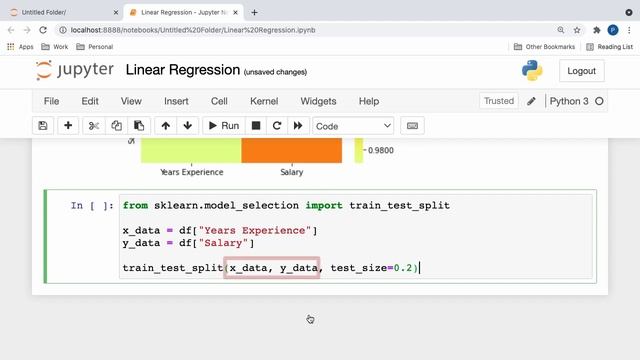This screenshot has width=640, height=360.
Task: Close the Untitled Folder tab
Action: click(116, 13)
